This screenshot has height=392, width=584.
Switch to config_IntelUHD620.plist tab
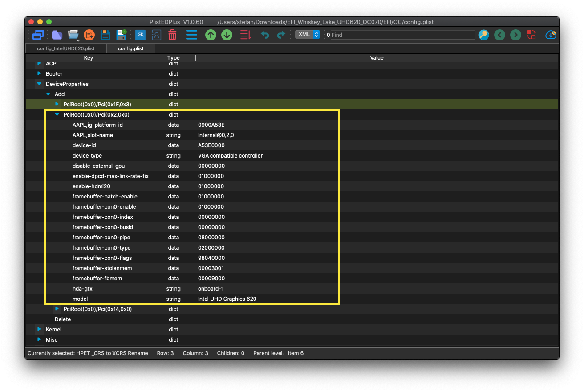(65, 48)
